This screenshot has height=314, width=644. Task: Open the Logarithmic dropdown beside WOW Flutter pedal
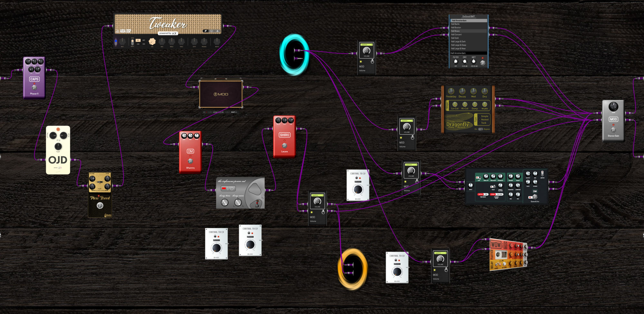(x=440, y=253)
